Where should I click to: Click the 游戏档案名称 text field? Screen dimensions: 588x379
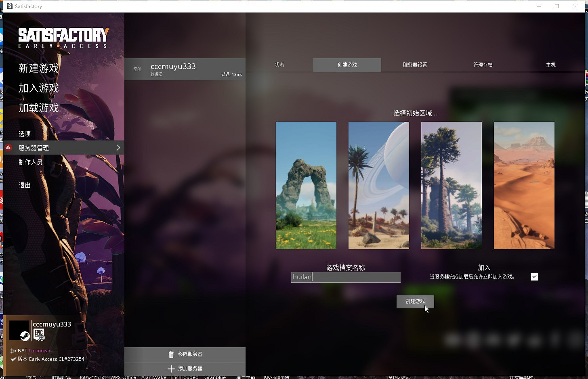[x=346, y=277]
